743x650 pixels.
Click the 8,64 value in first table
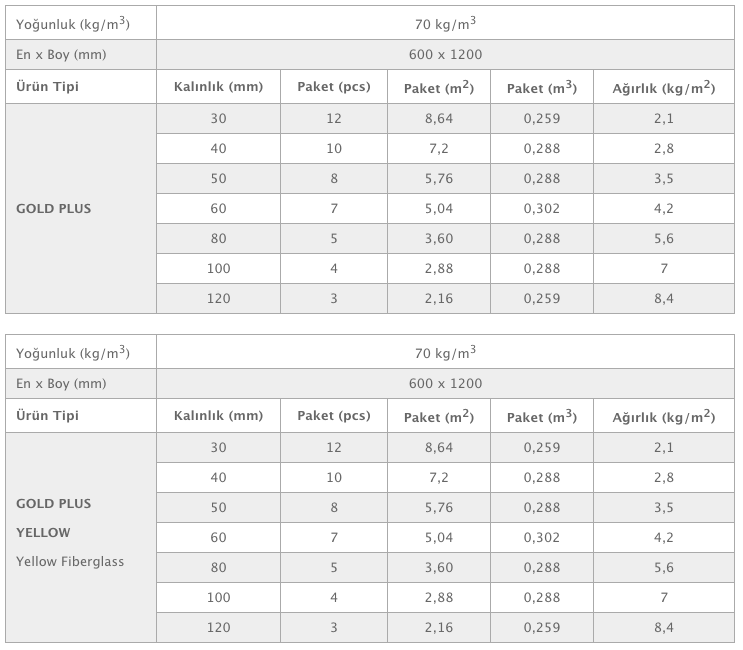[x=439, y=118]
